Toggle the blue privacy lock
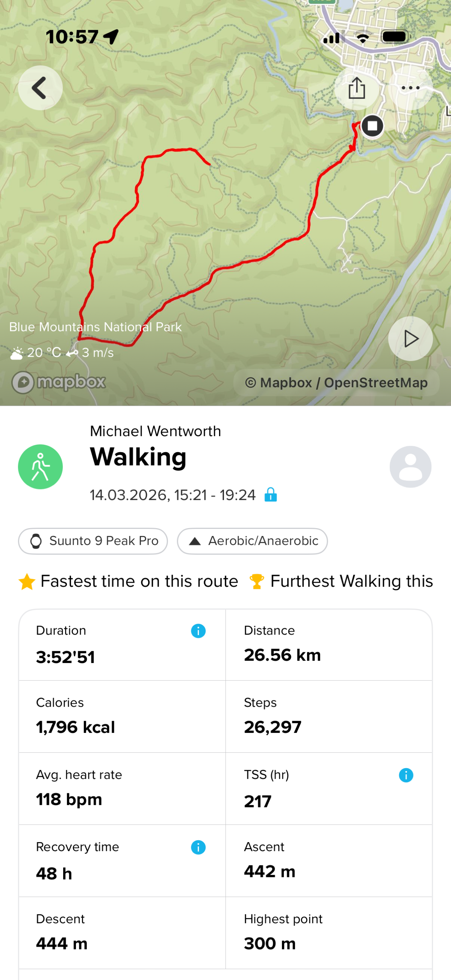Viewport: 451px width, 980px height. [x=271, y=495]
